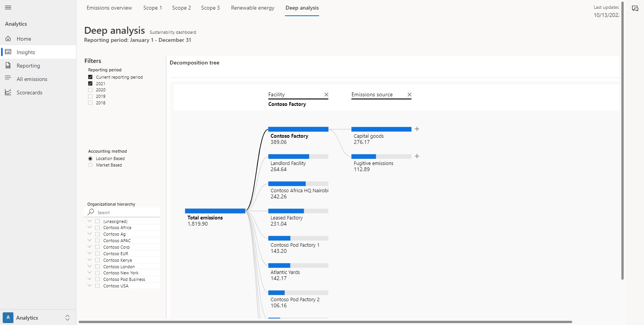Image resolution: width=644 pixels, height=325 pixels.
Task: Open the comments pane icon
Action: pos(635,8)
